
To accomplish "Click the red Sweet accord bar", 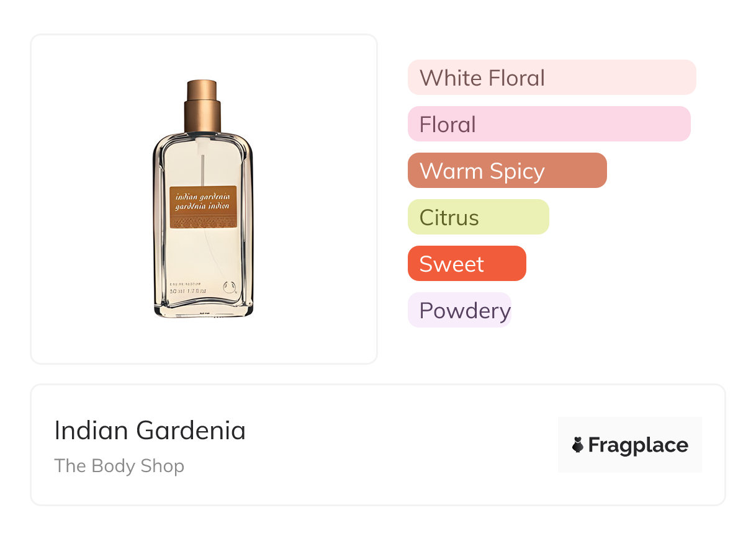I will coord(466,264).
